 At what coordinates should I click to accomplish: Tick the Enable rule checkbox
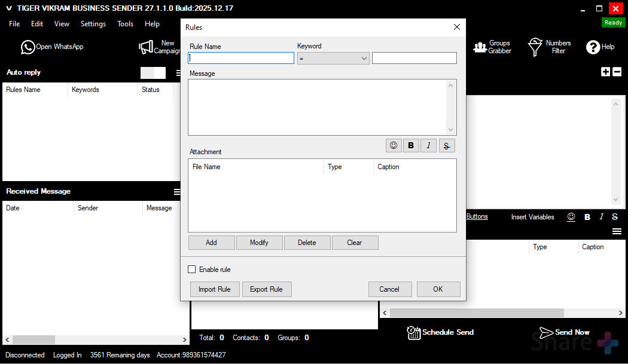[x=192, y=270]
